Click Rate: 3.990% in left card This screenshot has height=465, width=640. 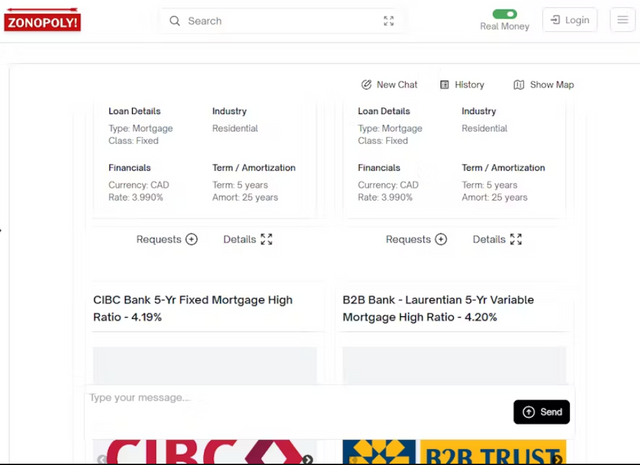coord(136,198)
